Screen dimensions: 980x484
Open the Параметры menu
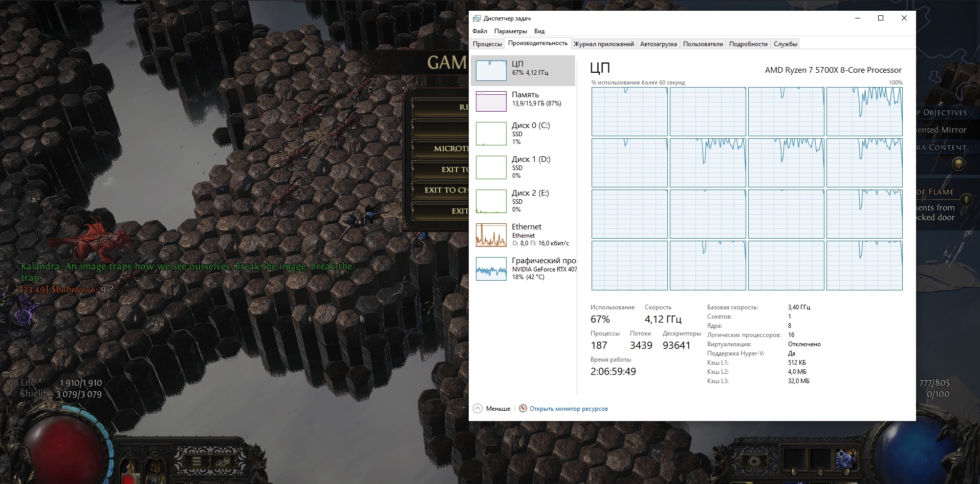[x=510, y=31]
